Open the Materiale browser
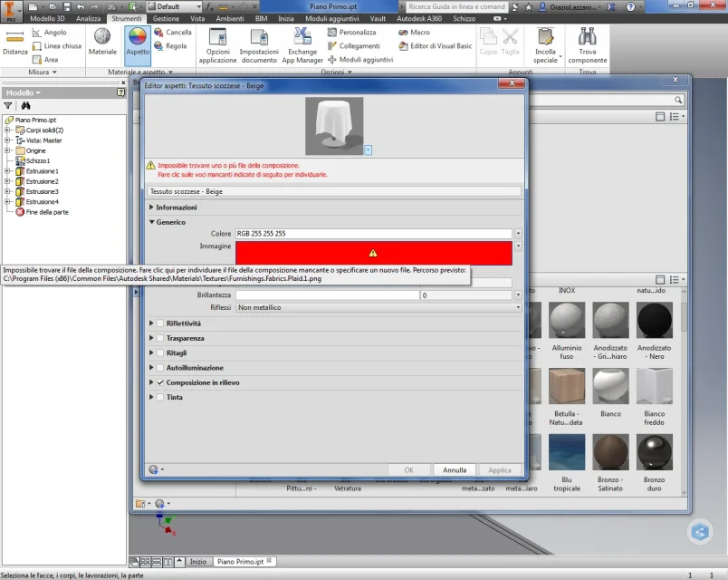The height and width of the screenshot is (580, 728). pyautogui.click(x=102, y=42)
